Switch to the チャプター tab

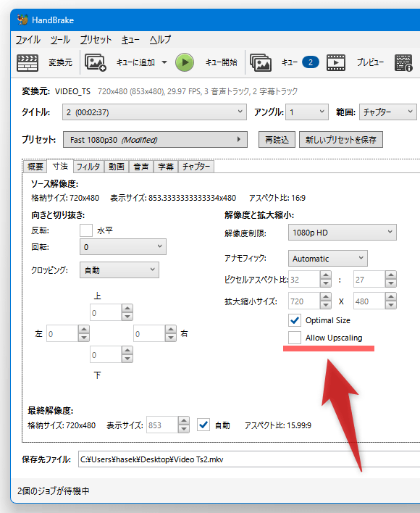click(196, 167)
